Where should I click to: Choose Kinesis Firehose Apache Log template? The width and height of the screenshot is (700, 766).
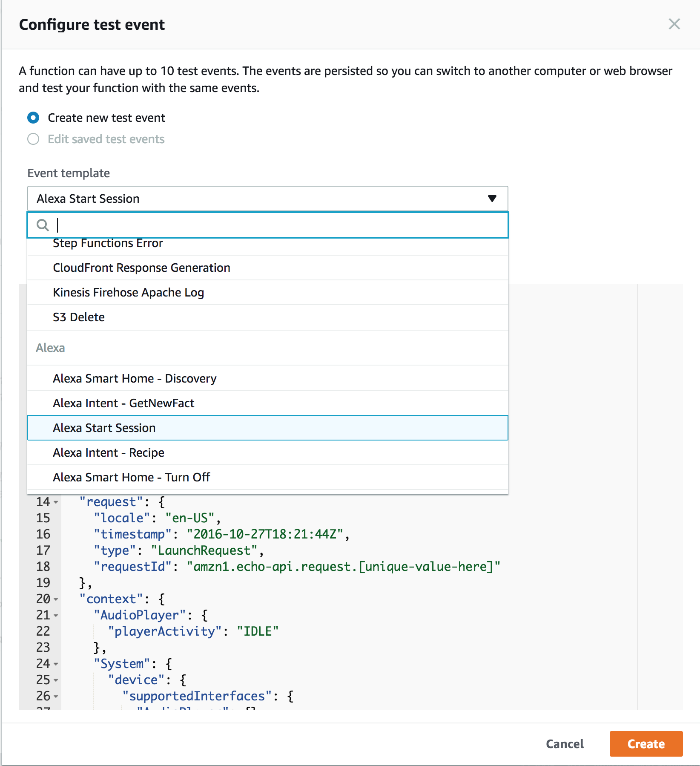[268, 292]
